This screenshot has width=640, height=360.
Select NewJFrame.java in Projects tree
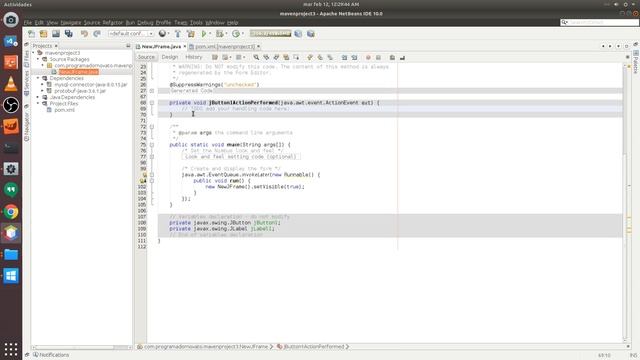pos(78,72)
